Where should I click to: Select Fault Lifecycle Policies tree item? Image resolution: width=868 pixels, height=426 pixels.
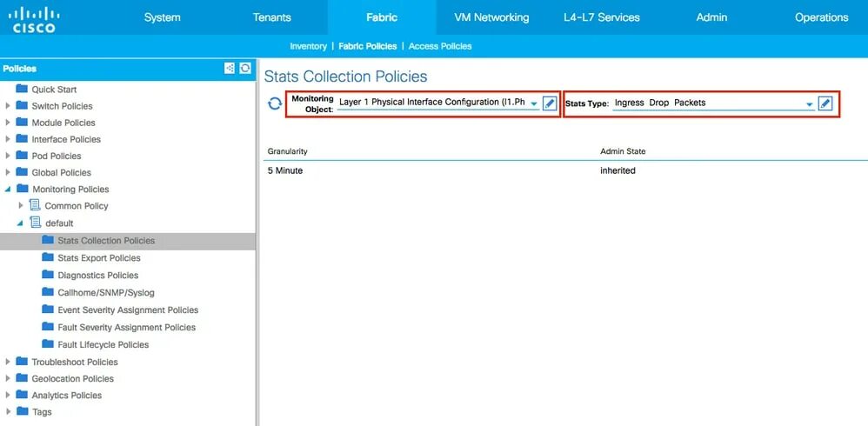103,344
